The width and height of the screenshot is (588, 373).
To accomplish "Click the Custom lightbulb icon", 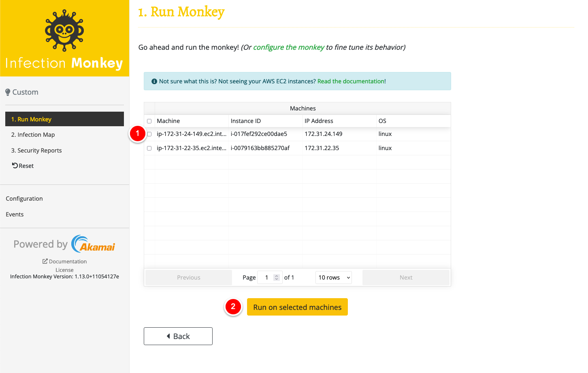I will click(x=8, y=92).
